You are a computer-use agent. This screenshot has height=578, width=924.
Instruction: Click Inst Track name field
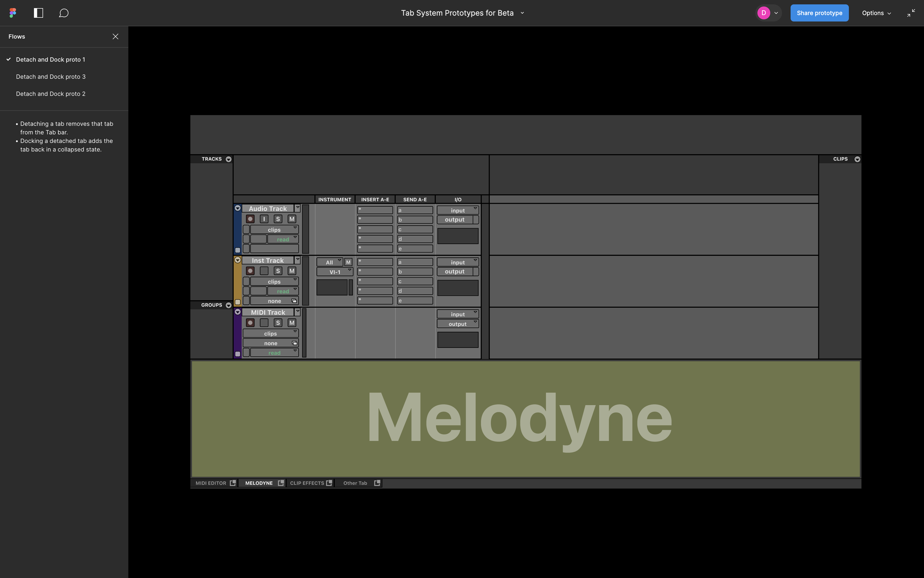(x=268, y=261)
